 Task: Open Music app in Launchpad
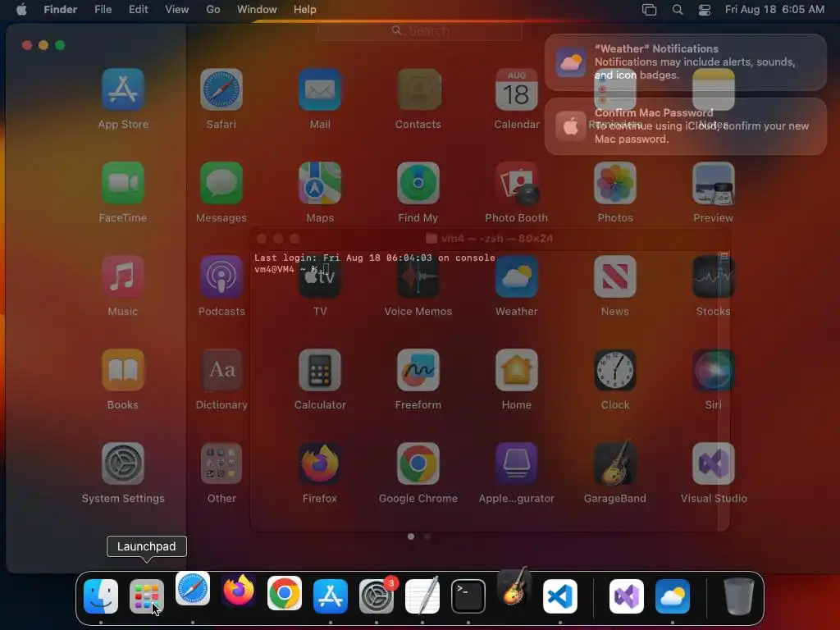(x=123, y=276)
